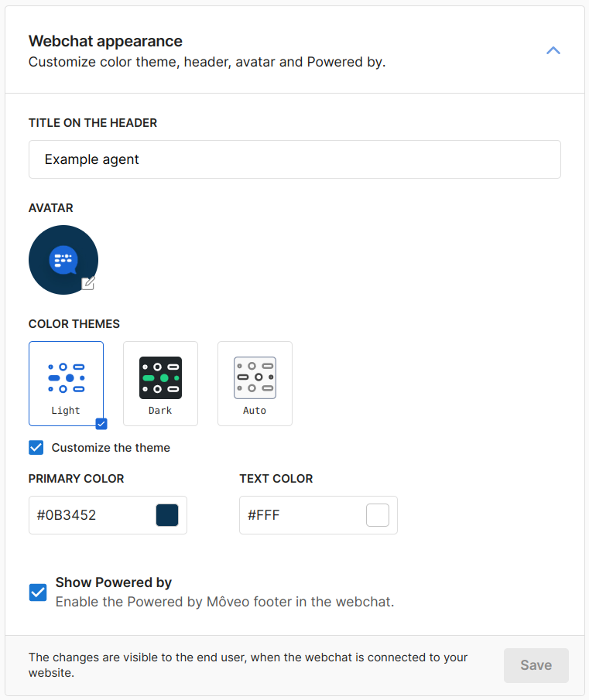Collapse the Webchat appearance section chevron
589x700 pixels.
pos(553,51)
